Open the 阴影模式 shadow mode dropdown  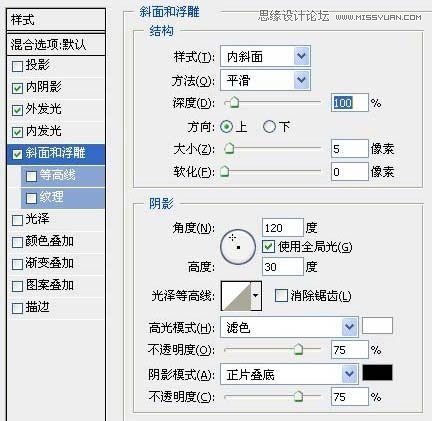tap(289, 374)
